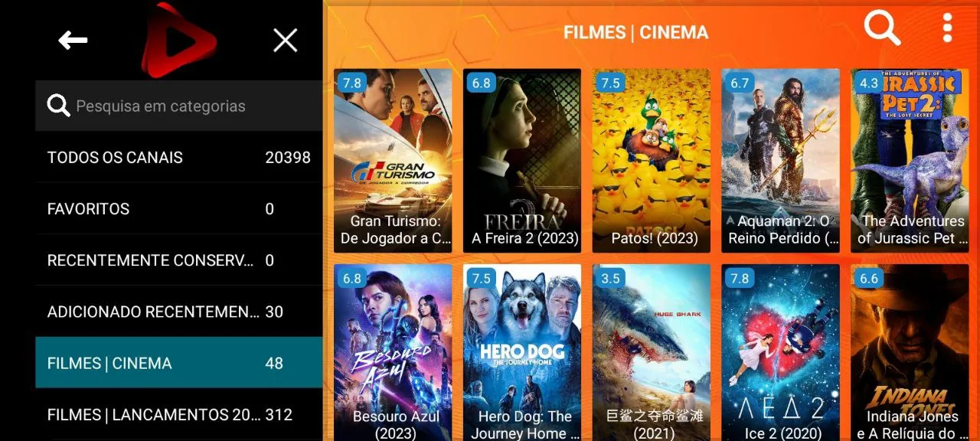Tap the back arrow icon
980x441 pixels.
click(x=73, y=41)
